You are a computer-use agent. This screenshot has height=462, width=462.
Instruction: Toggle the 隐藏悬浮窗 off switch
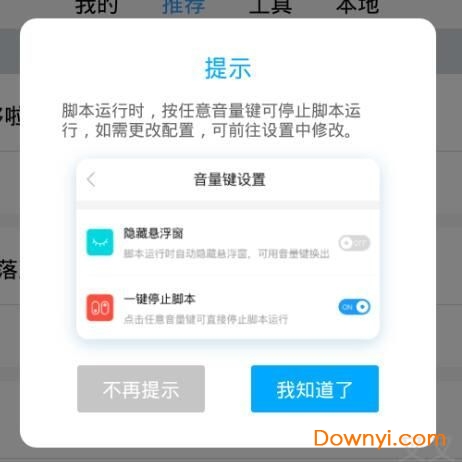(354, 243)
